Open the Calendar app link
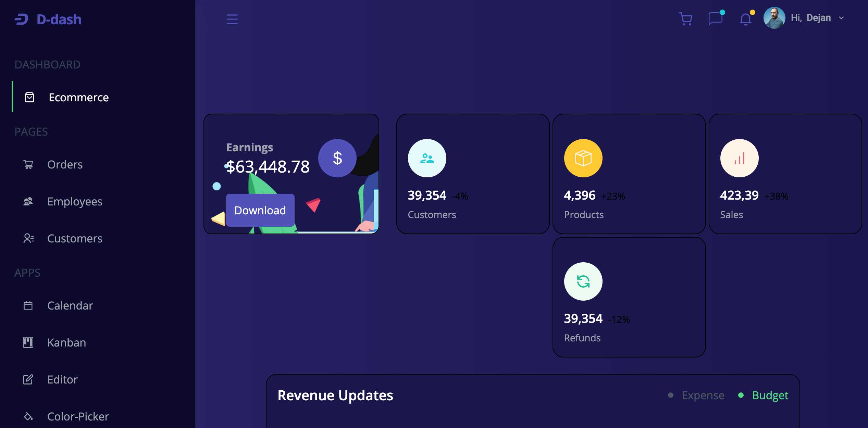This screenshot has height=428, width=868. click(70, 305)
